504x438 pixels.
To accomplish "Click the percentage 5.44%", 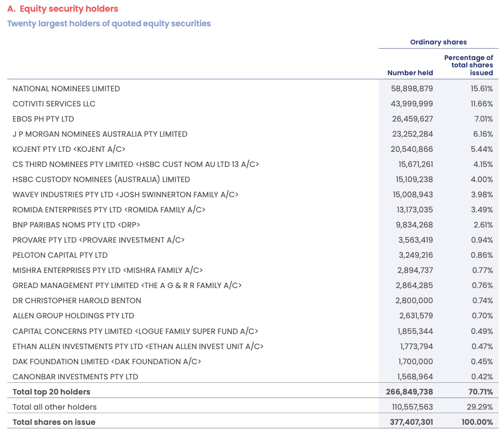I will tap(482, 149).
